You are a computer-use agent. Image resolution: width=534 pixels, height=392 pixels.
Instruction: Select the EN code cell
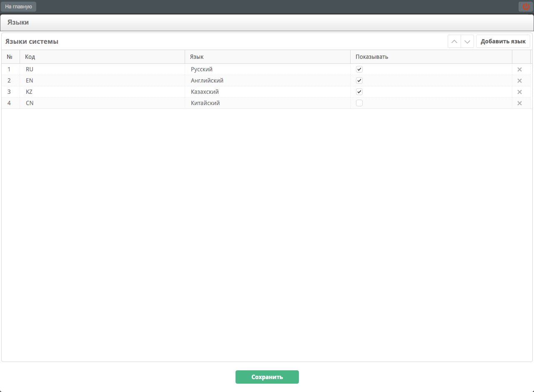(x=102, y=80)
